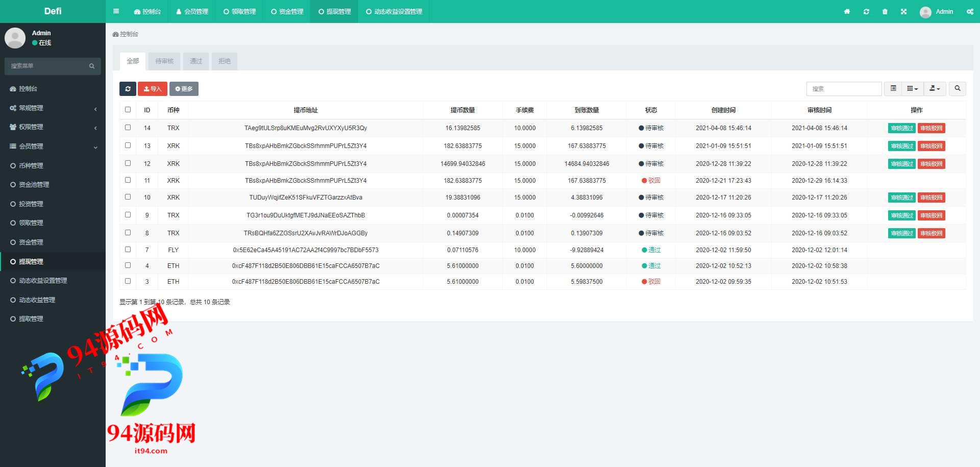Screen dimensions: 980x467
Task: Open the columns dropdown in table toolbar
Action: click(x=913, y=89)
